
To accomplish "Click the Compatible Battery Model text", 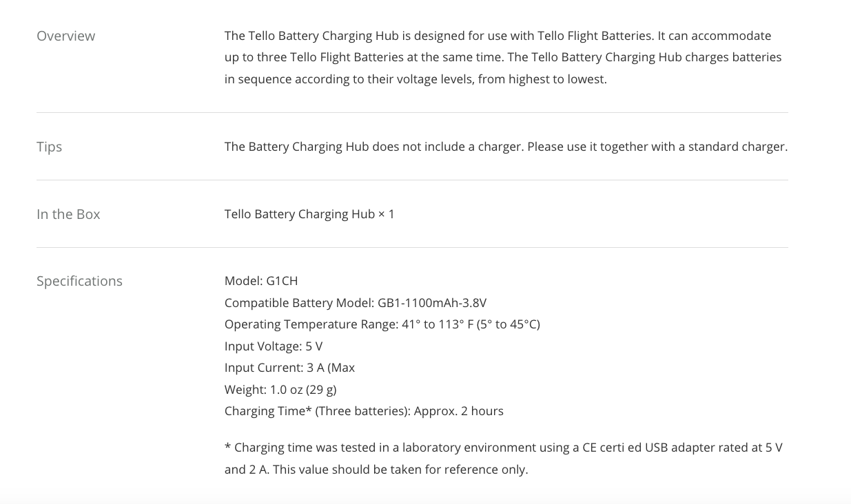I will coord(356,303).
